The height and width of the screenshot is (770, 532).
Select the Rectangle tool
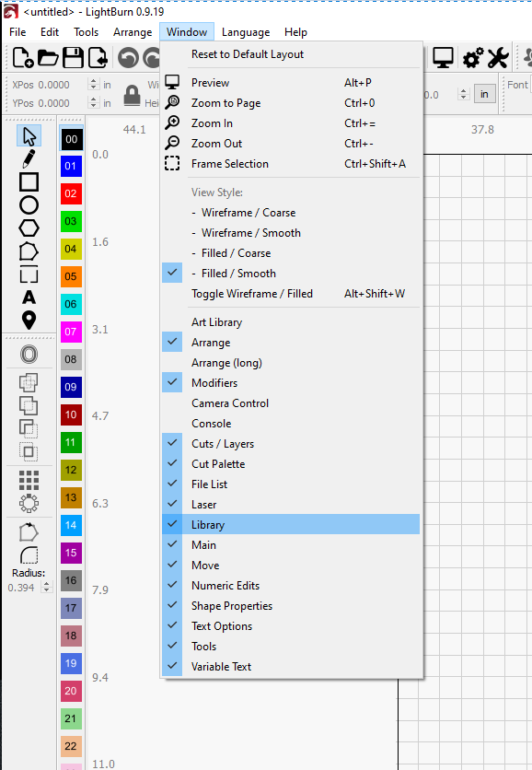point(29,182)
